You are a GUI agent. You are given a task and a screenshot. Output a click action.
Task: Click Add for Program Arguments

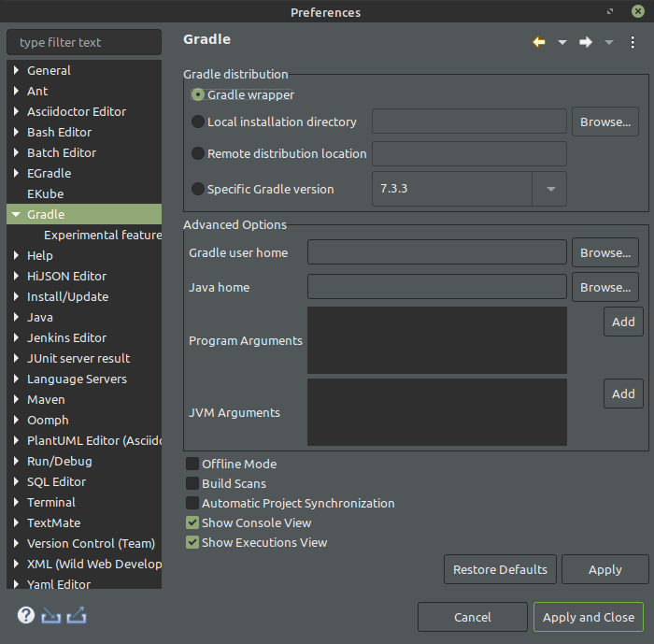(623, 322)
